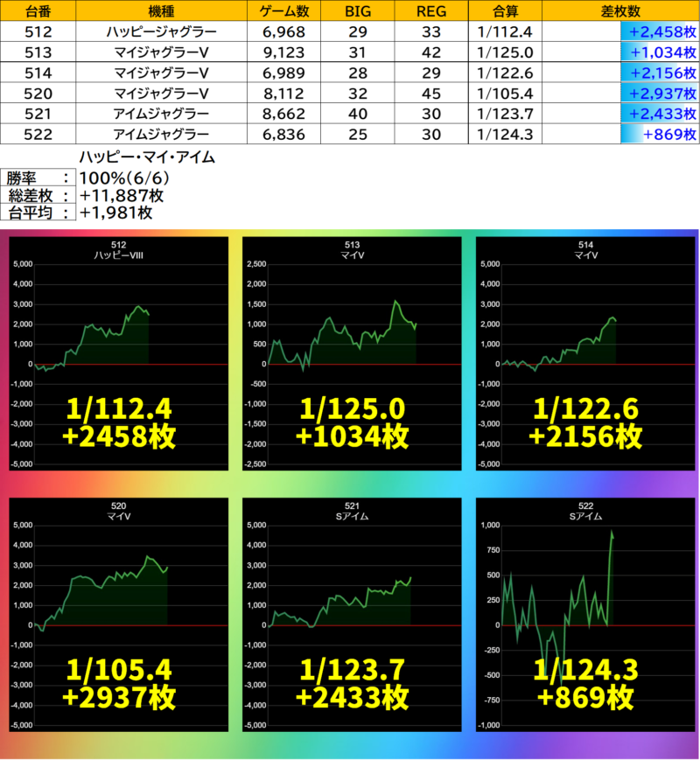700x760 pixels.
Task: Click マイジャグラーV in row 520
Action: tap(161, 93)
